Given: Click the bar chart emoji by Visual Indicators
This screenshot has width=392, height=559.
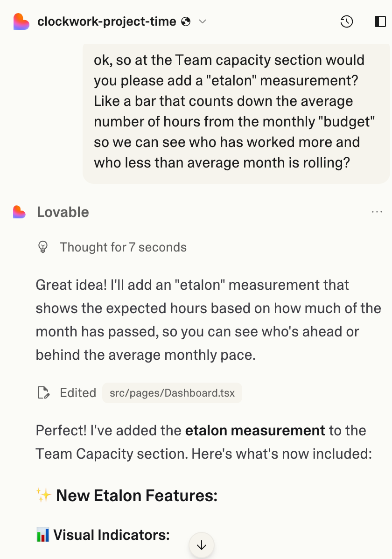Looking at the screenshot, I should point(42,535).
